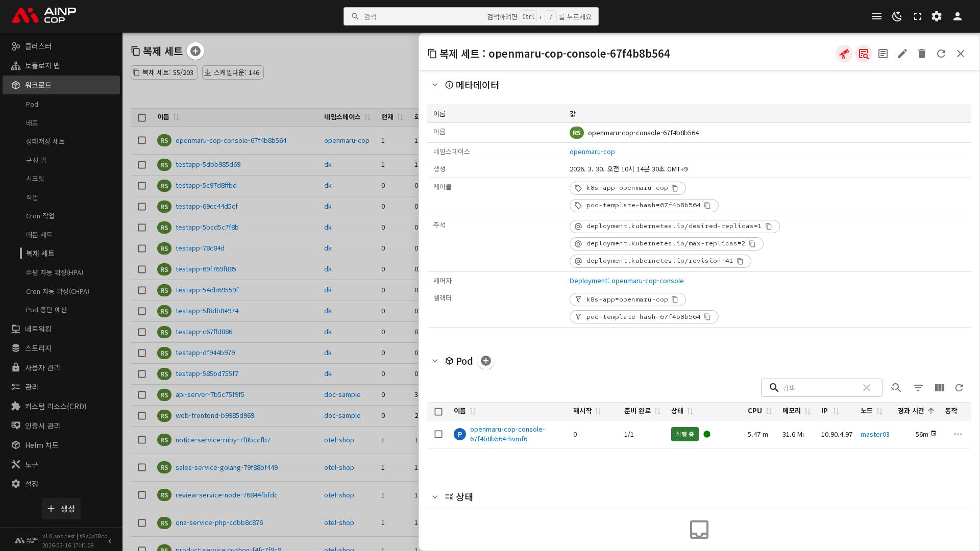Toggle dark mode moon icon

click(897, 16)
